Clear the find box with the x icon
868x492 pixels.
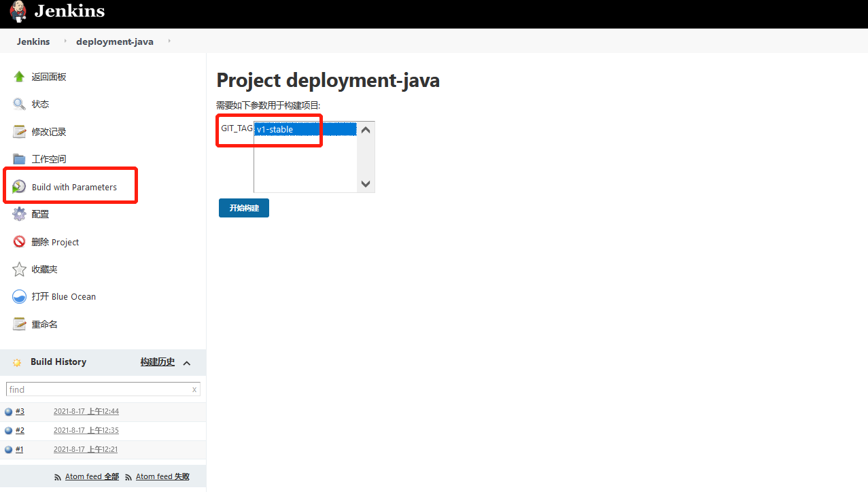point(194,389)
